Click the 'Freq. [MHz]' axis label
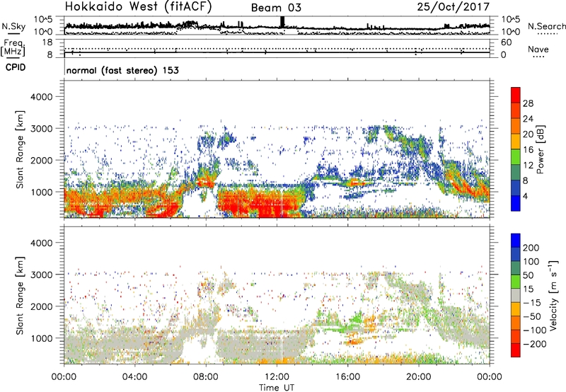566x392 pixels. coord(13,47)
